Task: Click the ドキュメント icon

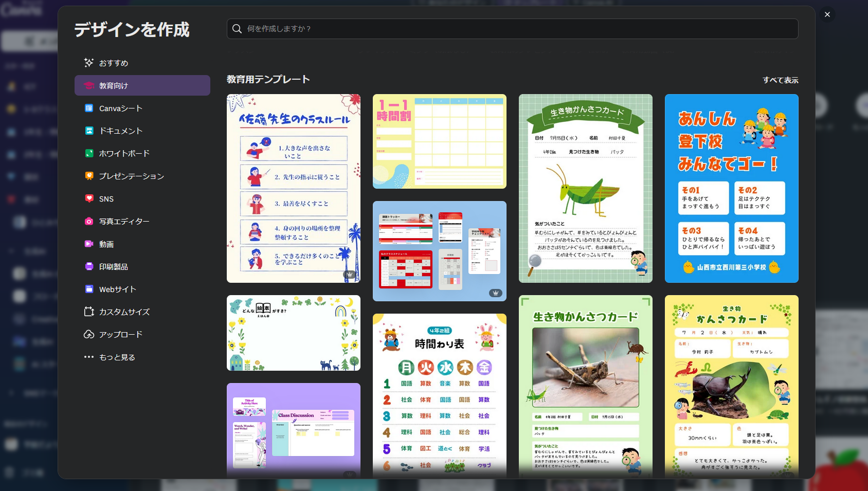Action: (x=89, y=131)
